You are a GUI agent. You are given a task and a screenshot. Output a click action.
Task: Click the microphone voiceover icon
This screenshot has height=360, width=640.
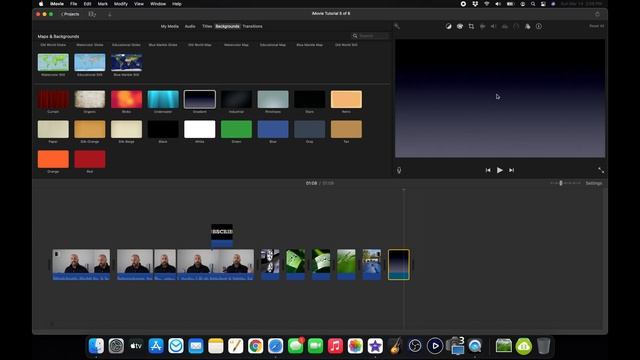click(x=399, y=170)
